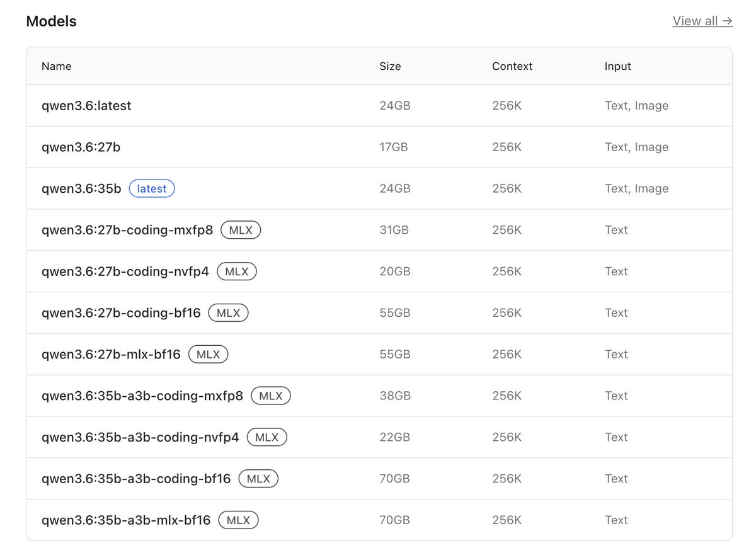The height and width of the screenshot is (560, 756).
Task: Click the blue latest badge
Action: [x=152, y=188]
